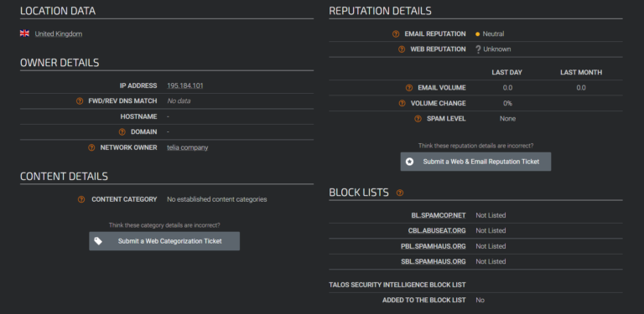Open the FWD/REV DNS Match help icon
The height and width of the screenshot is (314, 644).
[80, 100]
